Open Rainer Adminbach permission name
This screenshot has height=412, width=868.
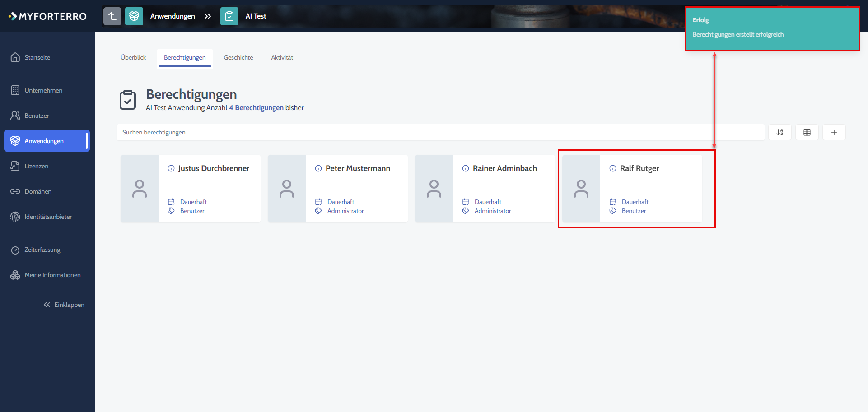point(505,168)
